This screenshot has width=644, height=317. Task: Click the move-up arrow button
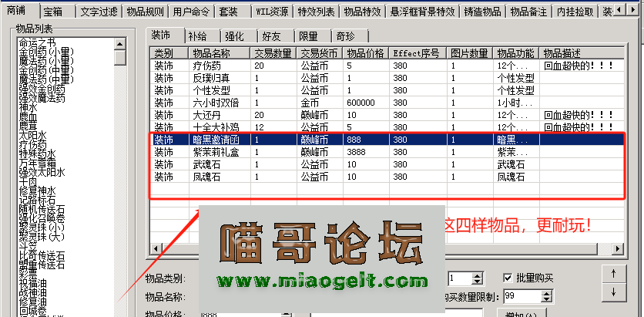[612, 274]
